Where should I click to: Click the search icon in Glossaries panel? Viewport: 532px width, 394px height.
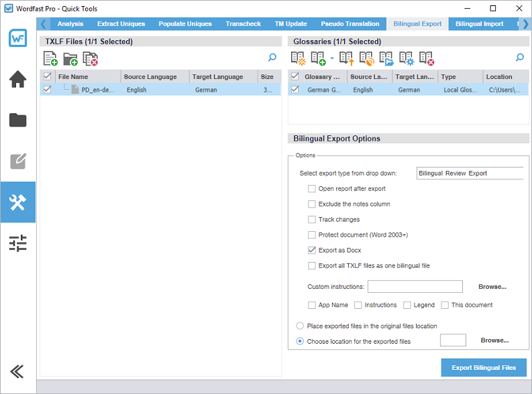tap(520, 58)
